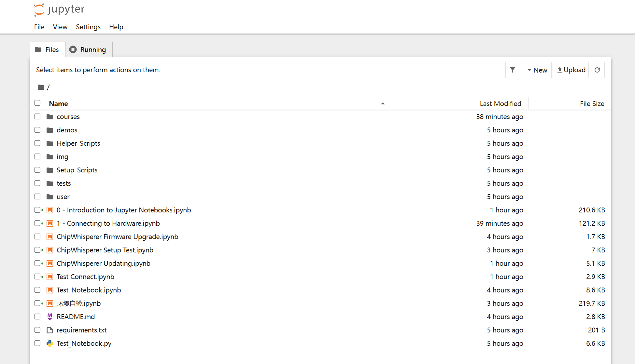Toggle the select-all checkbox in header
The width and height of the screenshot is (635, 364).
click(37, 103)
